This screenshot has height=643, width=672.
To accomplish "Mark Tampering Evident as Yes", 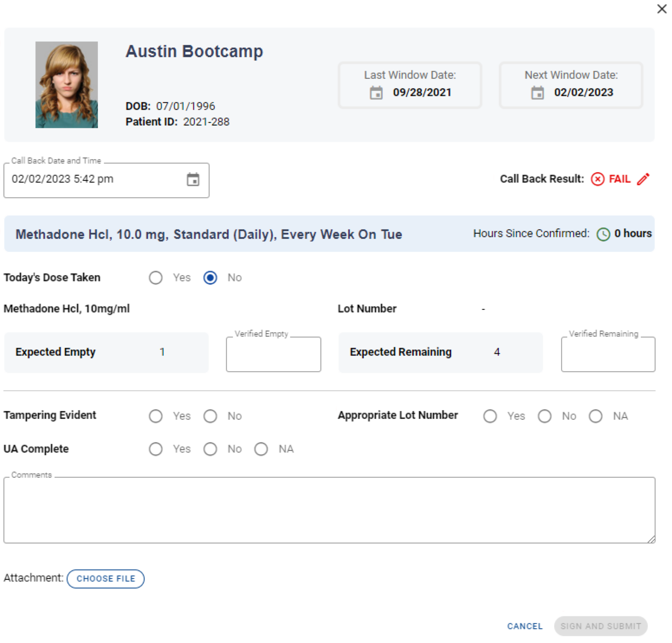I will coord(156,416).
